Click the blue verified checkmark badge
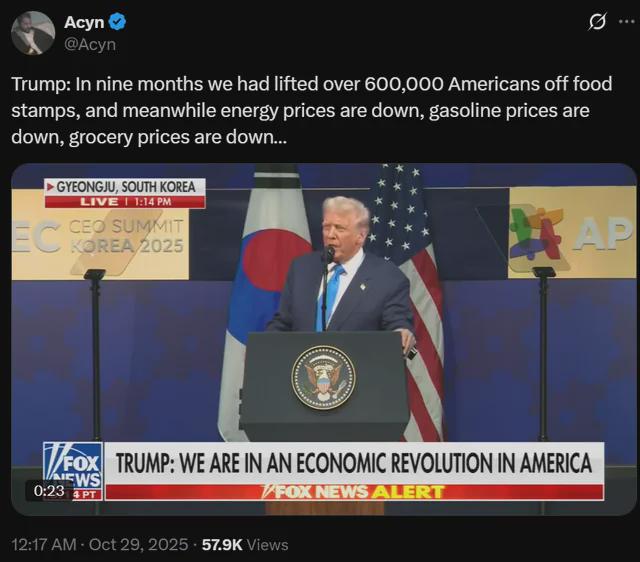The image size is (640, 562). pyautogui.click(x=117, y=22)
